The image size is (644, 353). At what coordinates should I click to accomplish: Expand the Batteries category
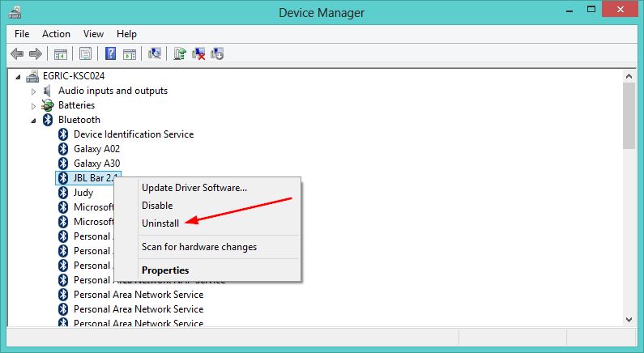click(34, 106)
